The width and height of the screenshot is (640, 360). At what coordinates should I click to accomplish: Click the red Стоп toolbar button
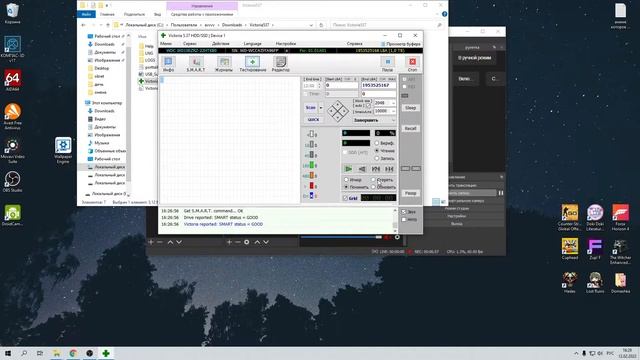[412, 64]
